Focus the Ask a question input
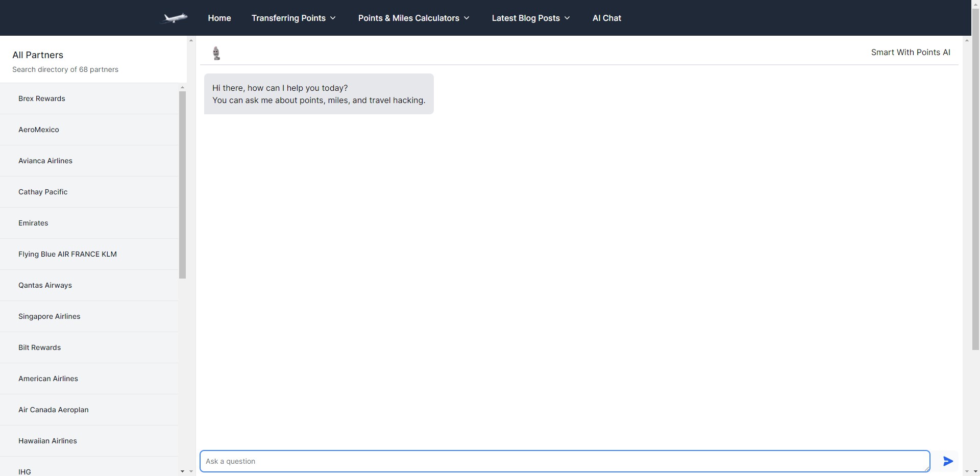The image size is (980, 476). (x=564, y=461)
